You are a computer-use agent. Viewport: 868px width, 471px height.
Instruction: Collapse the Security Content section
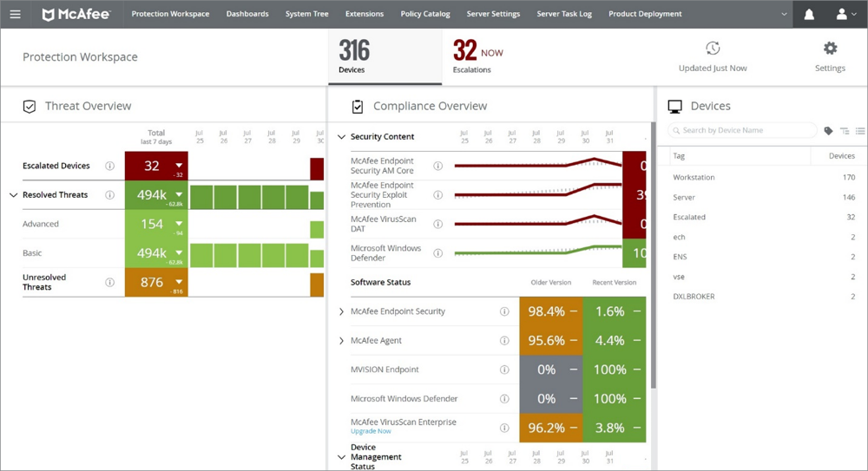coord(341,137)
